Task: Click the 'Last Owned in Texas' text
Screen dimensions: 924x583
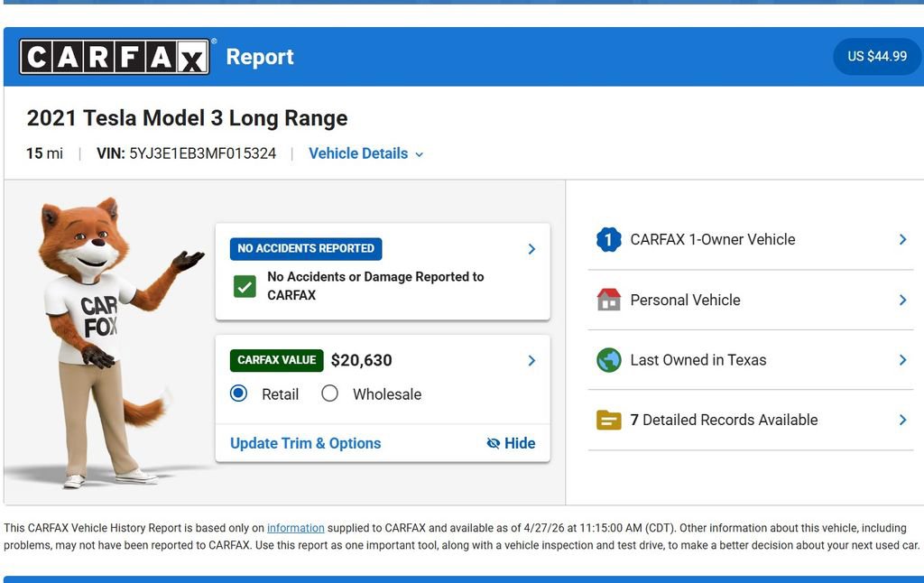Action: 698,359
